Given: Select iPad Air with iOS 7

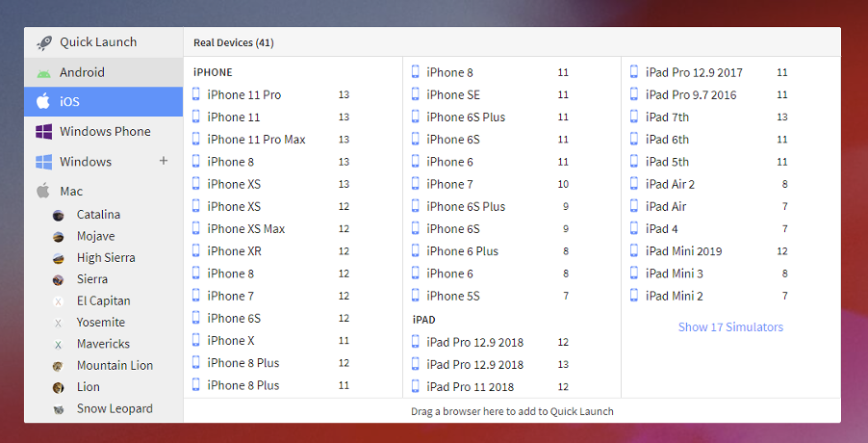Looking at the screenshot, I should (709, 206).
